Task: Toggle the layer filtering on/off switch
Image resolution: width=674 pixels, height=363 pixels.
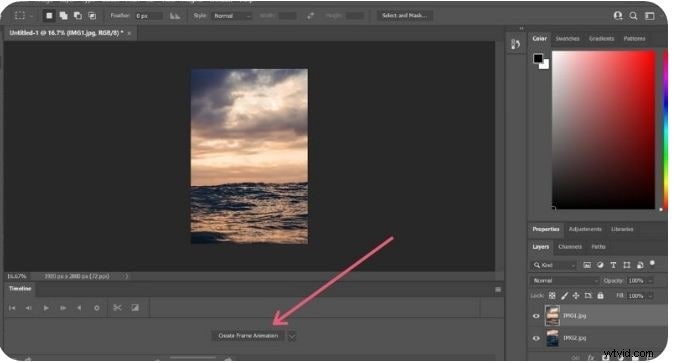Action: coord(653,263)
